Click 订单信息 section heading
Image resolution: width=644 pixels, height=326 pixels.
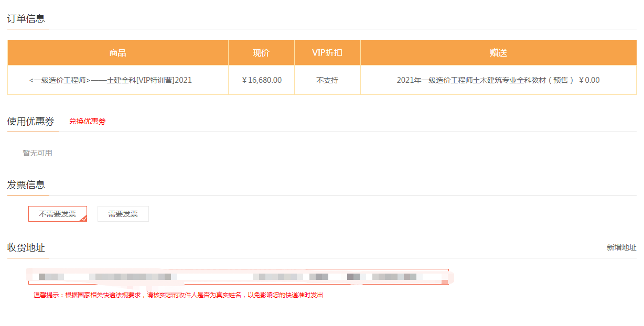pyautogui.click(x=26, y=19)
